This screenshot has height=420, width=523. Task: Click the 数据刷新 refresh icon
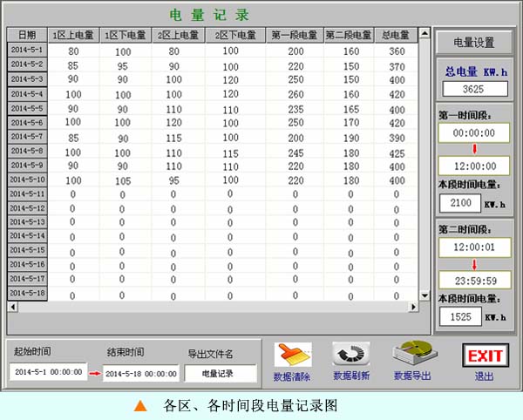[350, 355]
